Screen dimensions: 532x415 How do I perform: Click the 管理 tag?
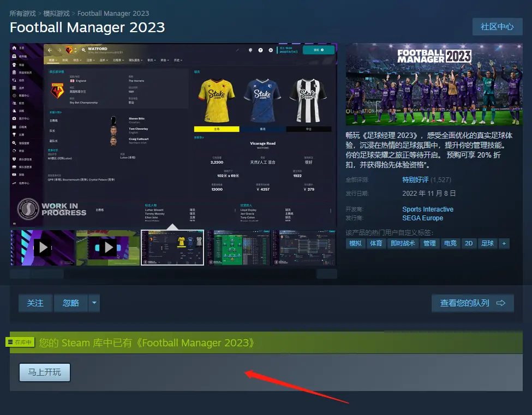pyautogui.click(x=429, y=243)
